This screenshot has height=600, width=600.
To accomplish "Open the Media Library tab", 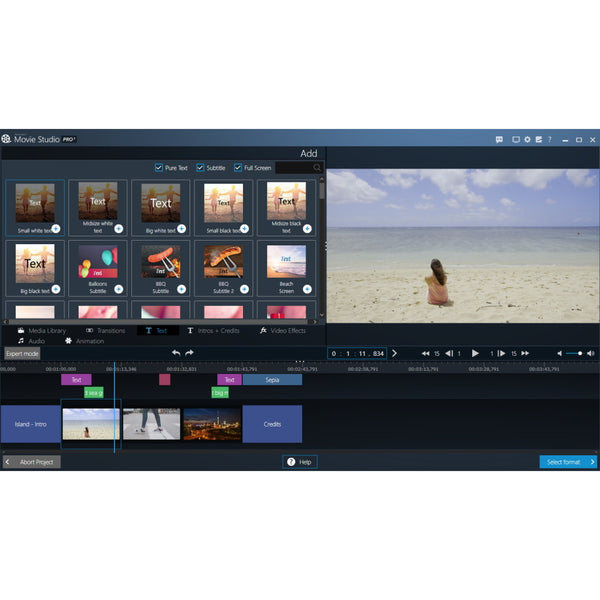I will click(42, 331).
